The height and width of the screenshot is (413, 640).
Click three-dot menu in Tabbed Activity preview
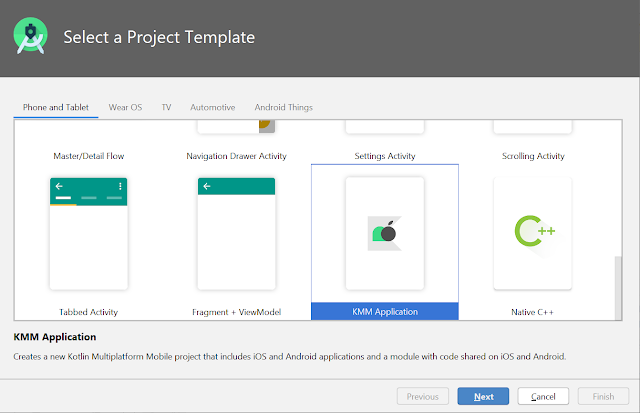[x=120, y=186]
